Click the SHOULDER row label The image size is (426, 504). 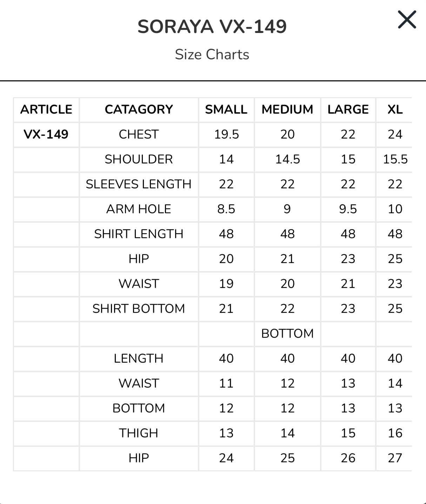click(139, 159)
